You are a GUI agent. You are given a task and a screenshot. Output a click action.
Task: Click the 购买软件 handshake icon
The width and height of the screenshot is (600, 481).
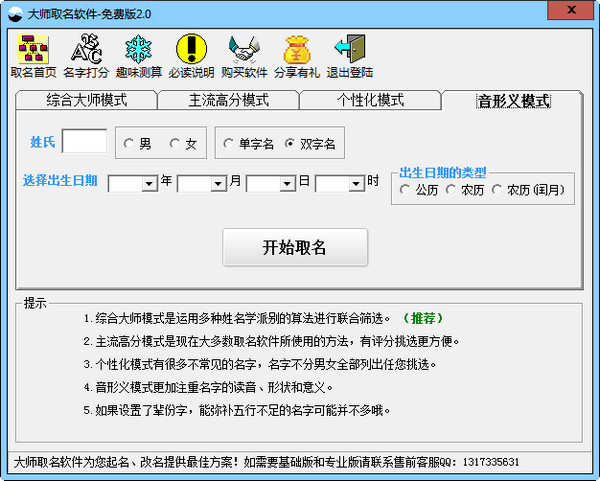[x=244, y=56]
